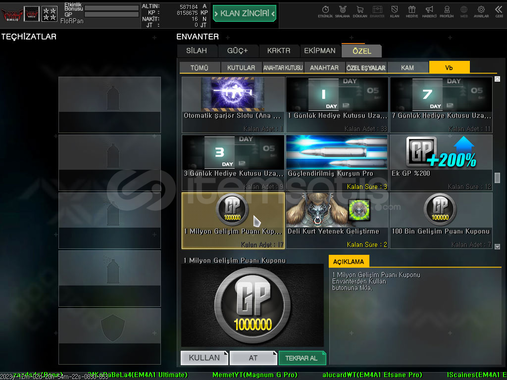
Task: Open the Ayarlar settings gear icon
Action: (x=481, y=12)
